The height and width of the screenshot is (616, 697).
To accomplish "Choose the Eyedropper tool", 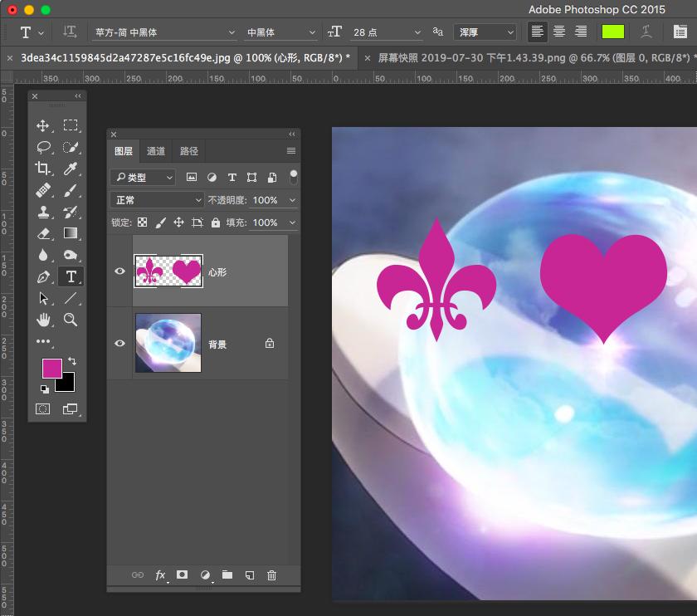I will pos(71,169).
